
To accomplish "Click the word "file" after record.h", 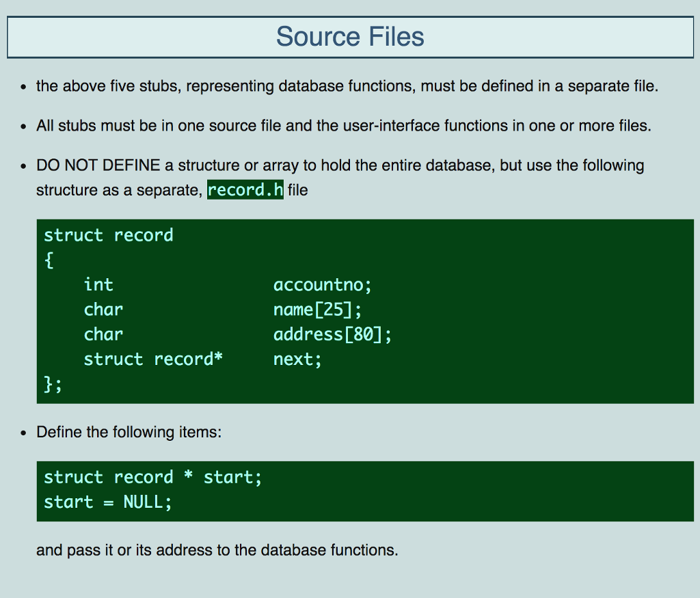I will (x=298, y=190).
